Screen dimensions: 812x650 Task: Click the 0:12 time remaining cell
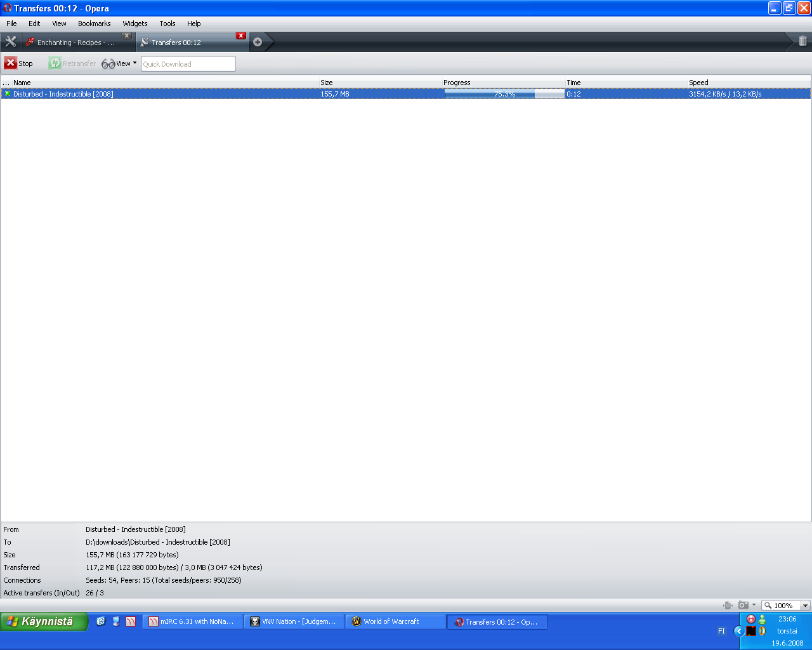[x=573, y=94]
